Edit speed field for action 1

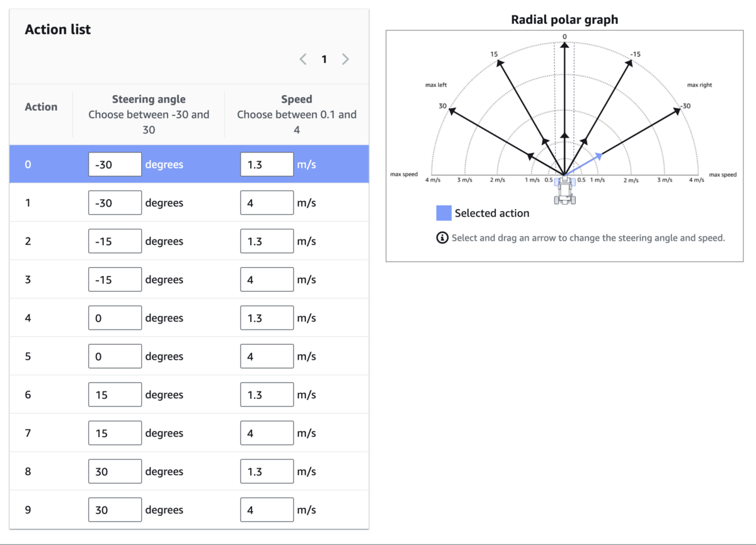[266, 203]
